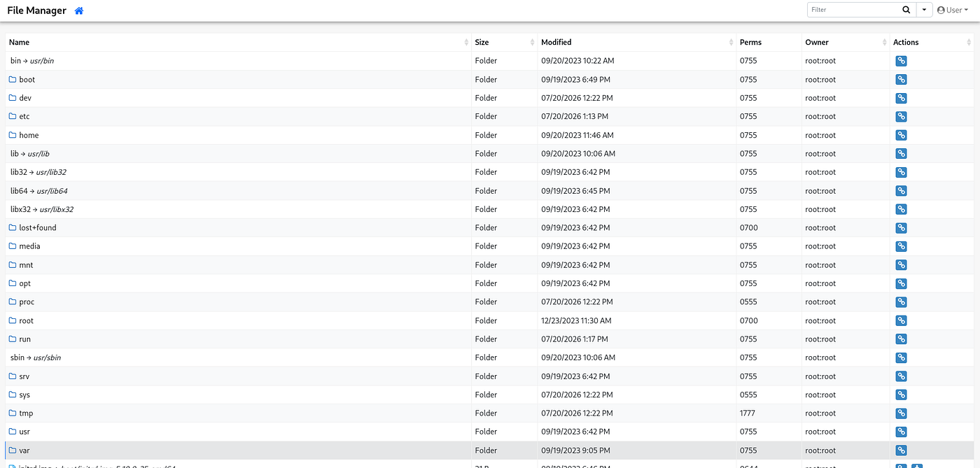Screen dimensions: 980x468
Task: Click the magnifier search icon in filter box
Action: pyautogui.click(x=906, y=10)
